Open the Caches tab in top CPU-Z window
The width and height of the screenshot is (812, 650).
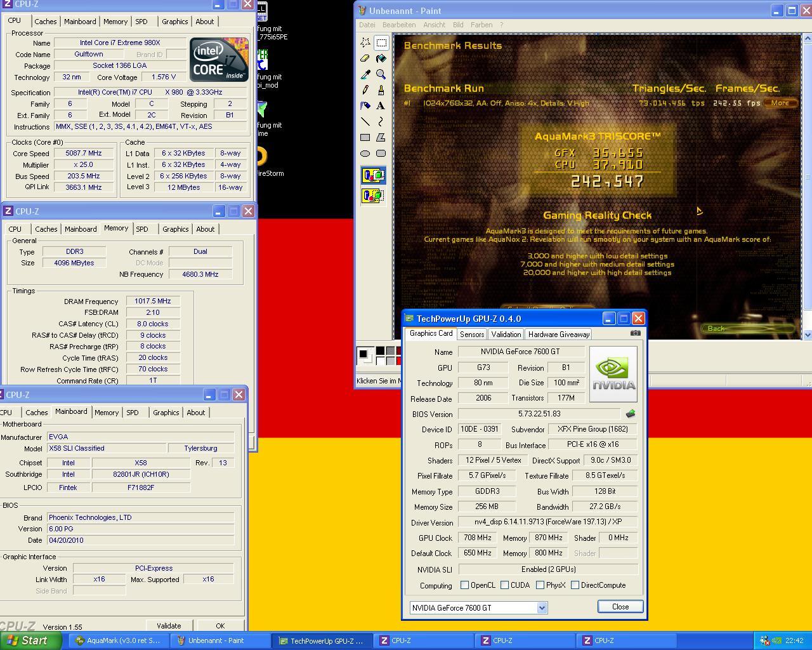coord(46,22)
